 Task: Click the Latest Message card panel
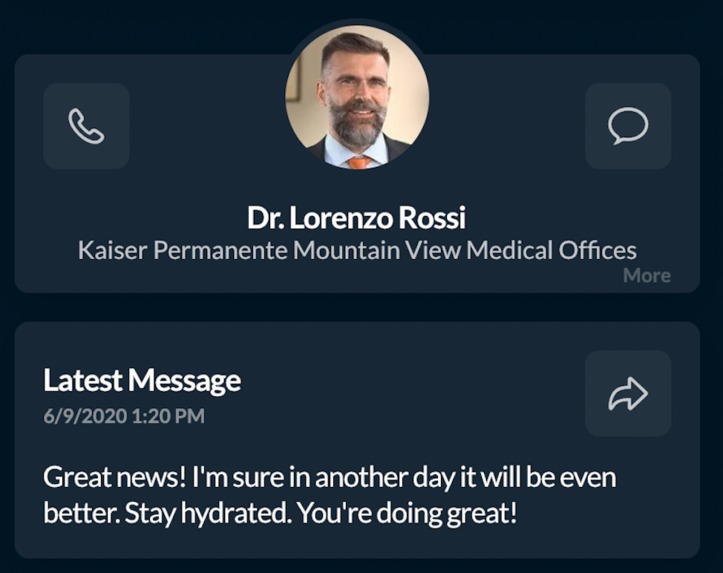357,440
